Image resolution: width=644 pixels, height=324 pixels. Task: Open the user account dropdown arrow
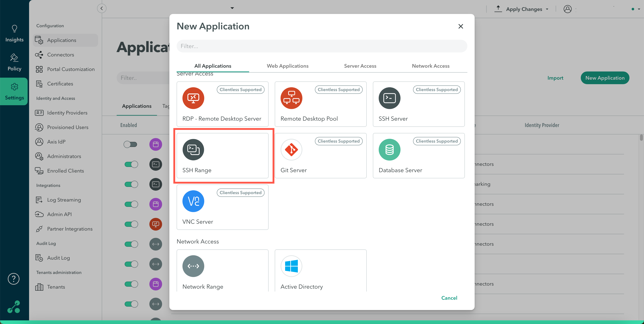click(x=639, y=9)
